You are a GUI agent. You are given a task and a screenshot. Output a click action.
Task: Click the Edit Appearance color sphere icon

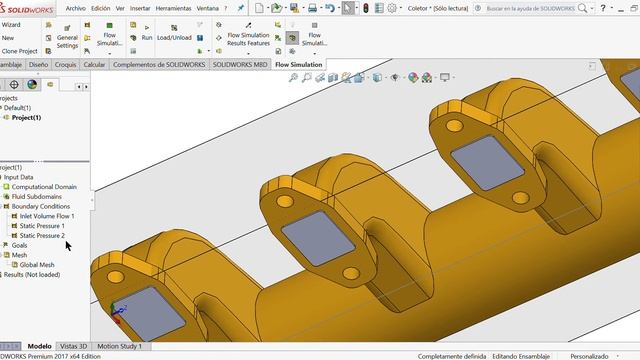[x=413, y=77]
